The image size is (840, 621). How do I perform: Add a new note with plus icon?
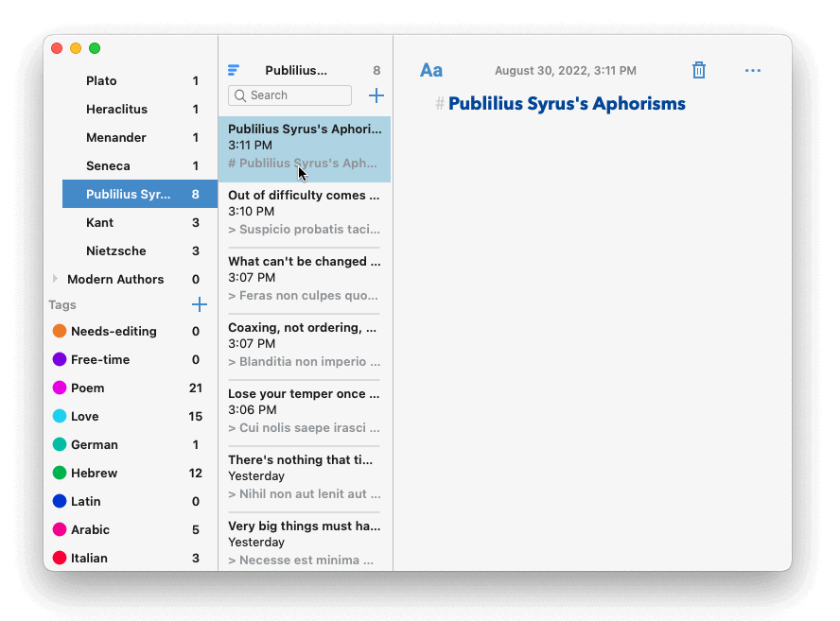(x=376, y=95)
